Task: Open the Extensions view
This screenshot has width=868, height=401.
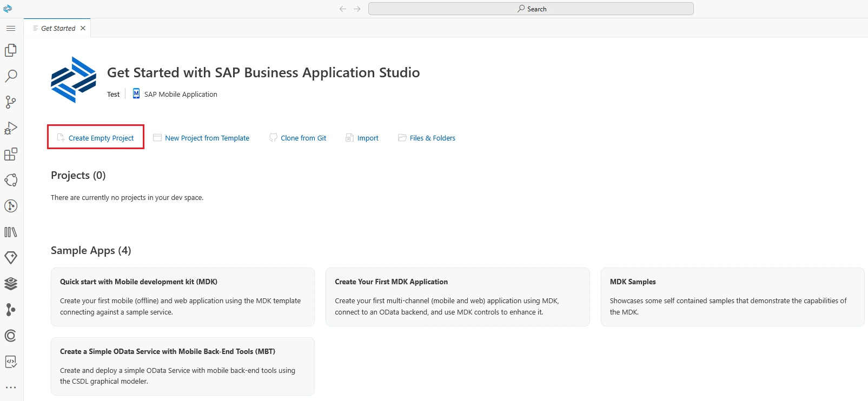Action: tap(11, 154)
